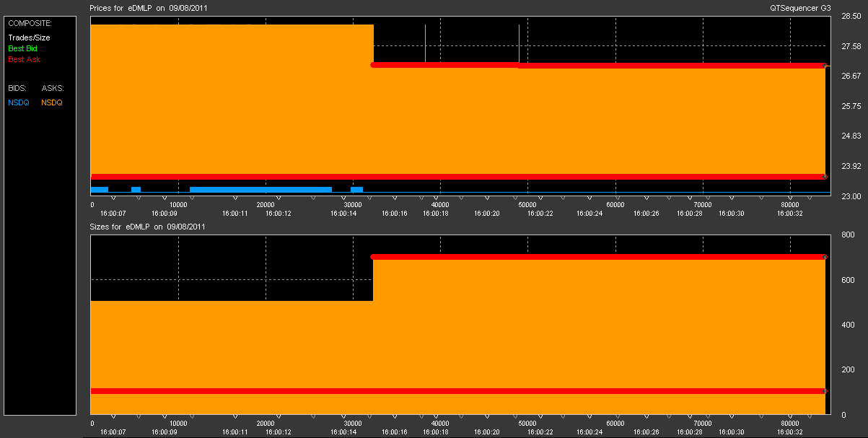
Task: Select the orange NSDQ asks legend entry
Action: pyautogui.click(x=52, y=102)
